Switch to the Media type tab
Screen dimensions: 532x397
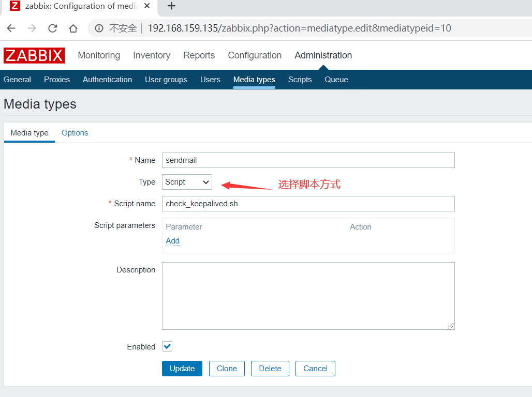pos(29,133)
